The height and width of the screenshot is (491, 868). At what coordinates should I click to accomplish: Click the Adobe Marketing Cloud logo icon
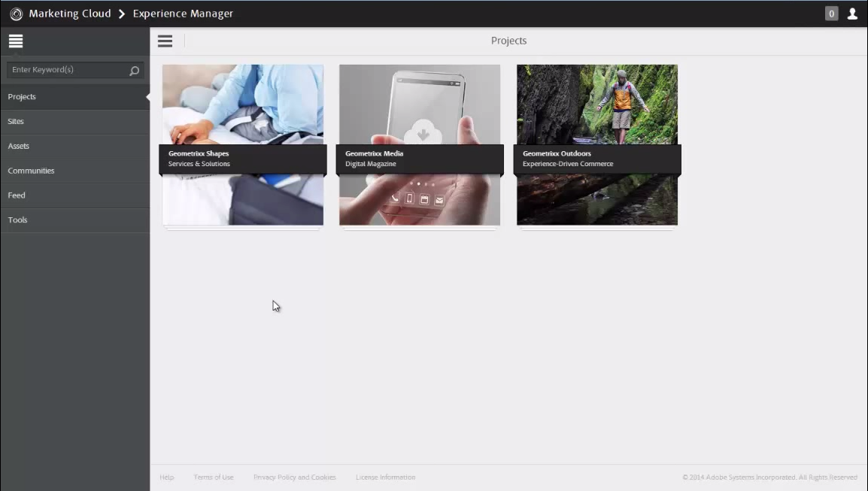pos(16,14)
